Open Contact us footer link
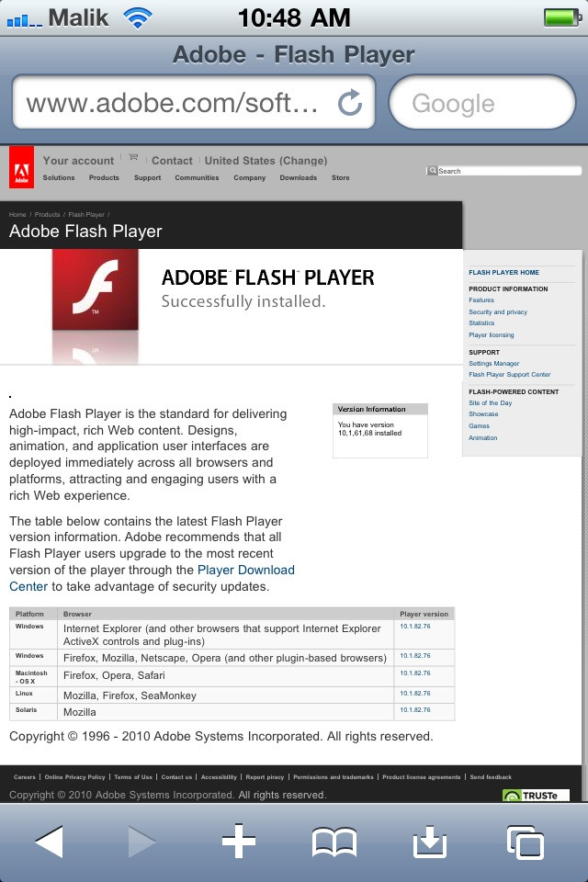Image resolution: width=588 pixels, height=882 pixels. coord(176,777)
